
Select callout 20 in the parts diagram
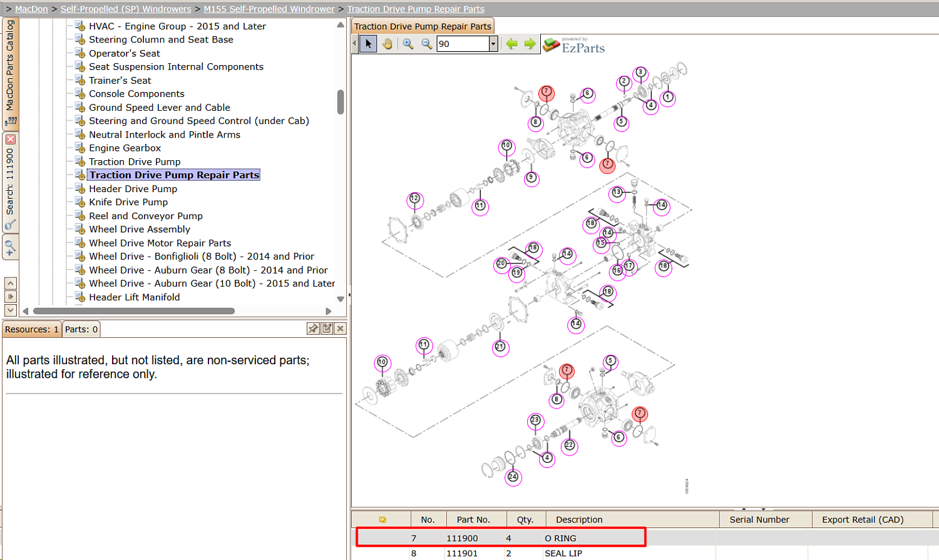point(501,263)
